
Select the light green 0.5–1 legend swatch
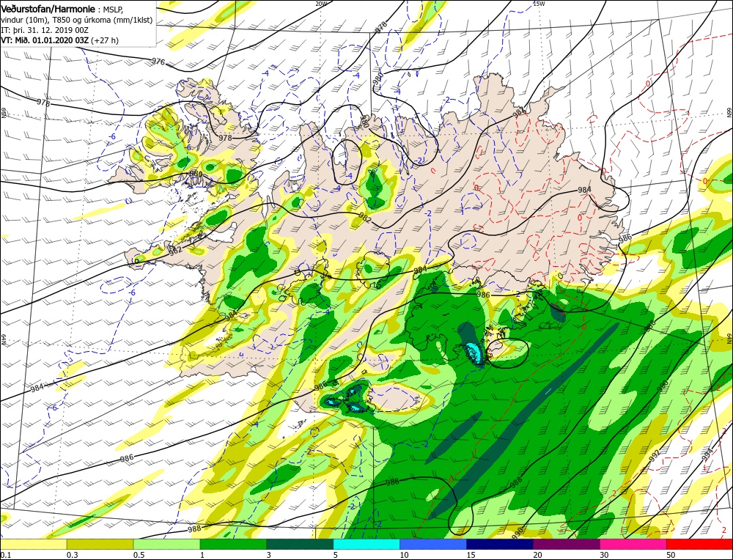166,544
